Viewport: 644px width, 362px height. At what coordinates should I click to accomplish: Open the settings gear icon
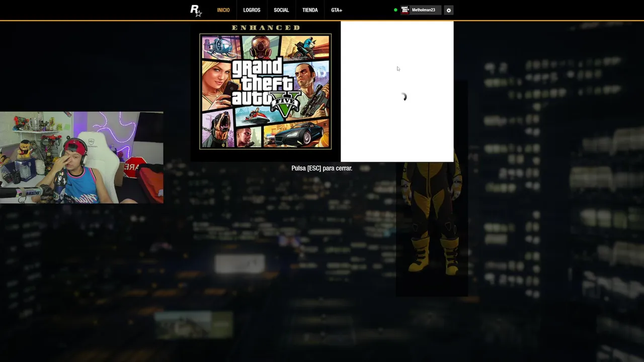[449, 10]
